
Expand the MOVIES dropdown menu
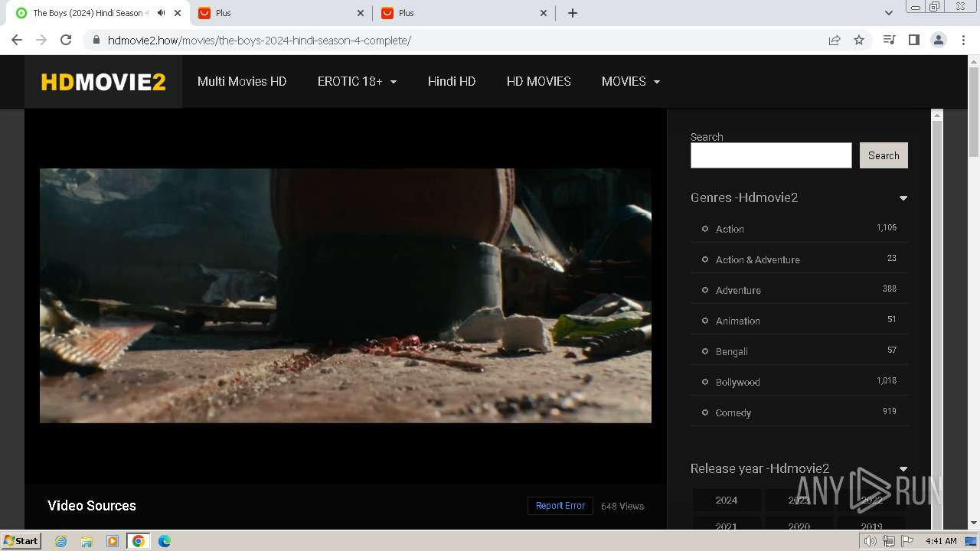631,81
